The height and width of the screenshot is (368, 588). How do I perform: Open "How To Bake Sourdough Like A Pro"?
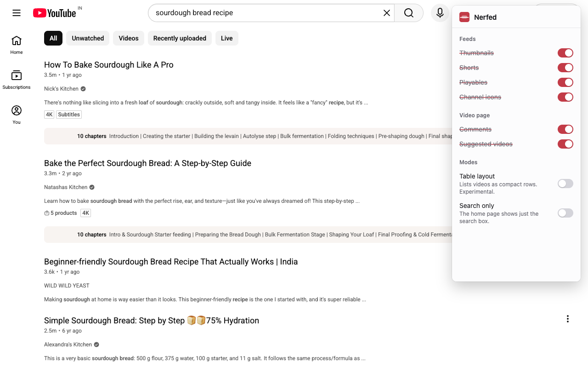click(x=109, y=65)
